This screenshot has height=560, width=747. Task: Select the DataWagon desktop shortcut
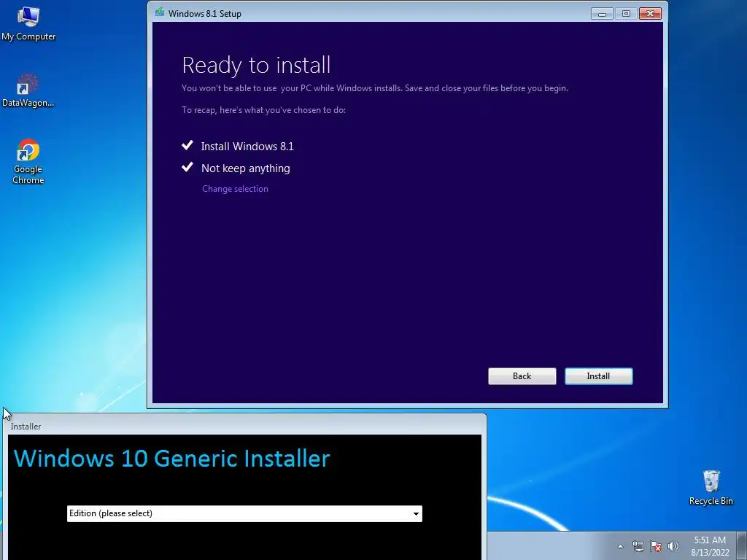click(28, 90)
